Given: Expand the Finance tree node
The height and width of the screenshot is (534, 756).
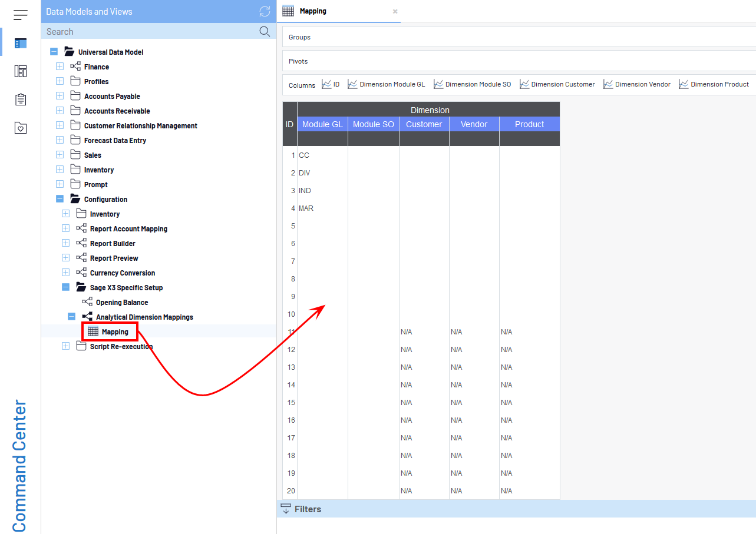Looking at the screenshot, I should coord(60,67).
